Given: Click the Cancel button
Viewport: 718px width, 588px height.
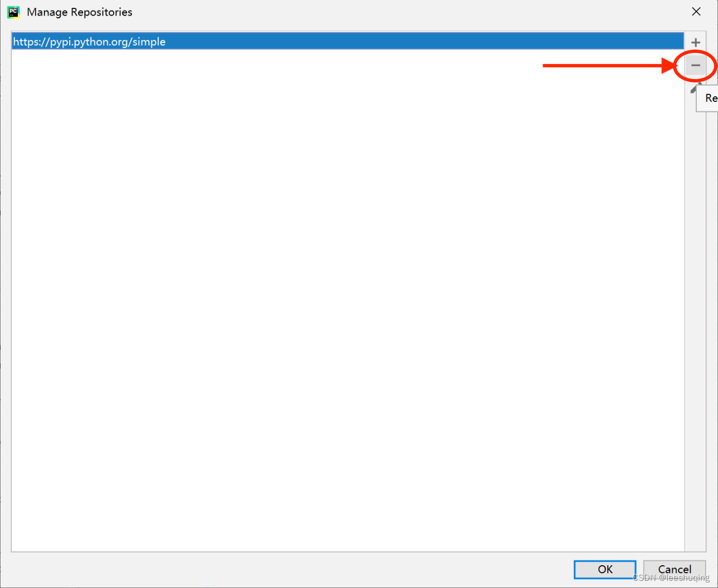Looking at the screenshot, I should tap(675, 569).
